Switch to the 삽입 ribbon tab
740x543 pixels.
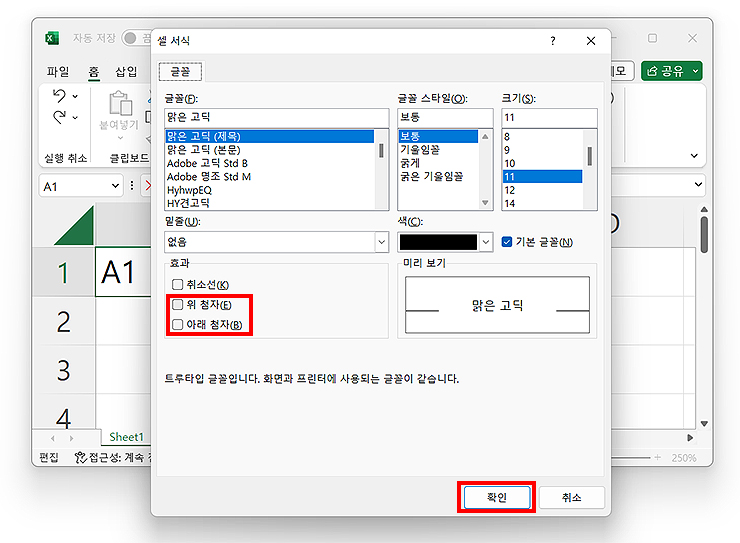point(126,72)
